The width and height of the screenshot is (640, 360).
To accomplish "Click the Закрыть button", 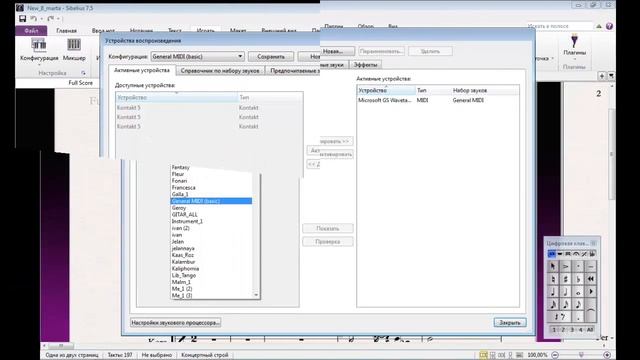I will (510, 322).
